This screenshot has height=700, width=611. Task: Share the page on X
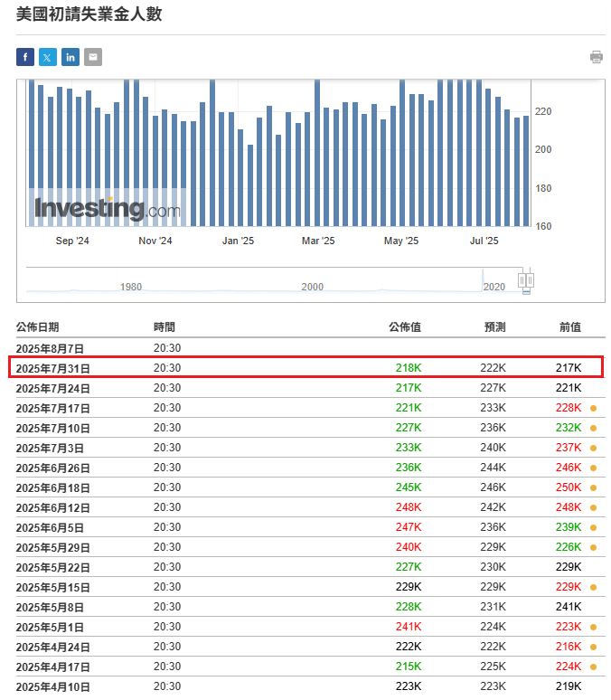[x=48, y=57]
